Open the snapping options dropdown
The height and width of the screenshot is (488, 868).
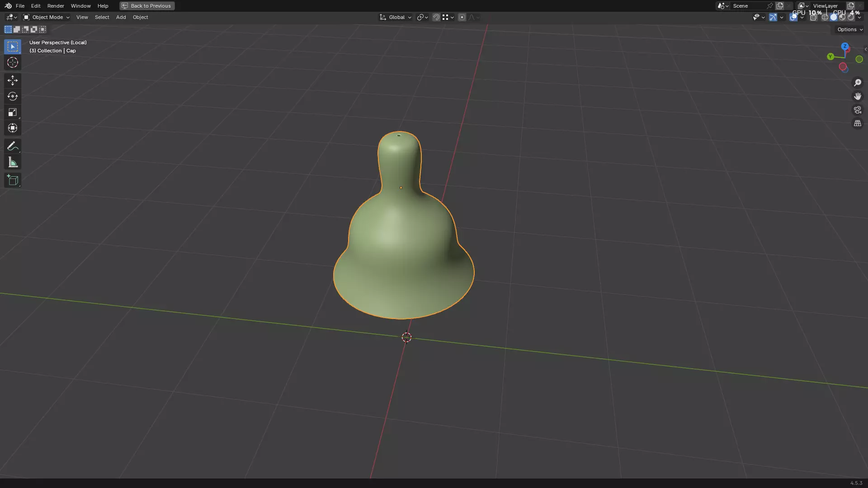tap(448, 17)
